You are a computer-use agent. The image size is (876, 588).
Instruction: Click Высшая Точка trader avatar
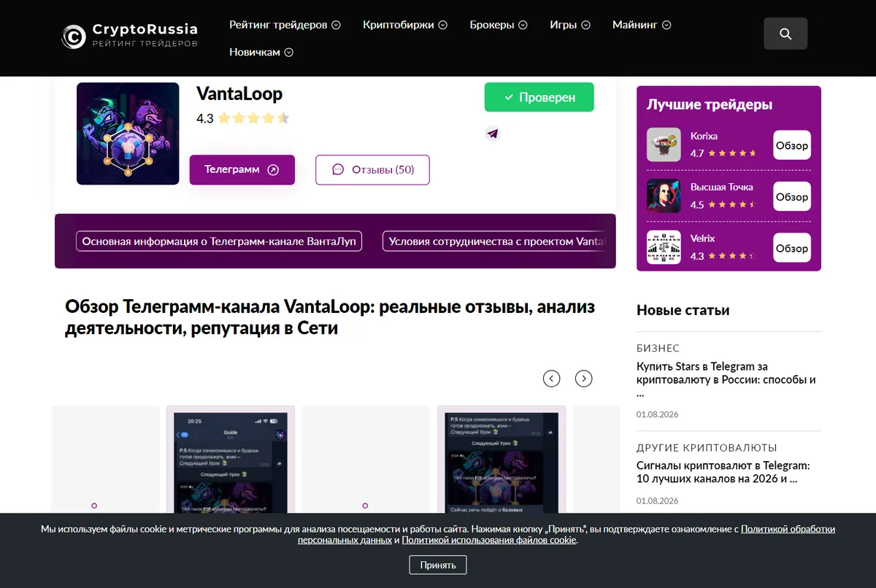[664, 196]
